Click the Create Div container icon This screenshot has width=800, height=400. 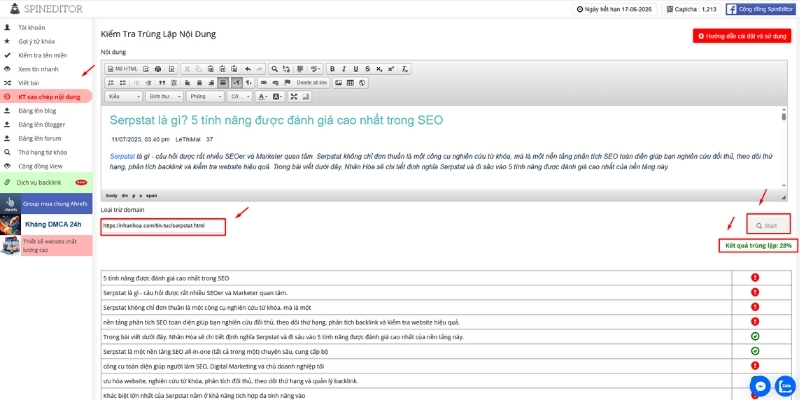point(173,83)
